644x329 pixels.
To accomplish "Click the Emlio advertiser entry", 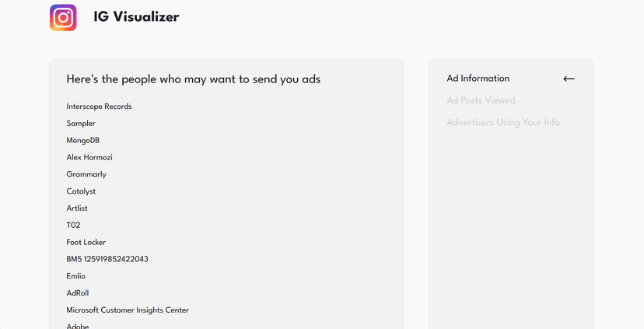I will click(76, 276).
